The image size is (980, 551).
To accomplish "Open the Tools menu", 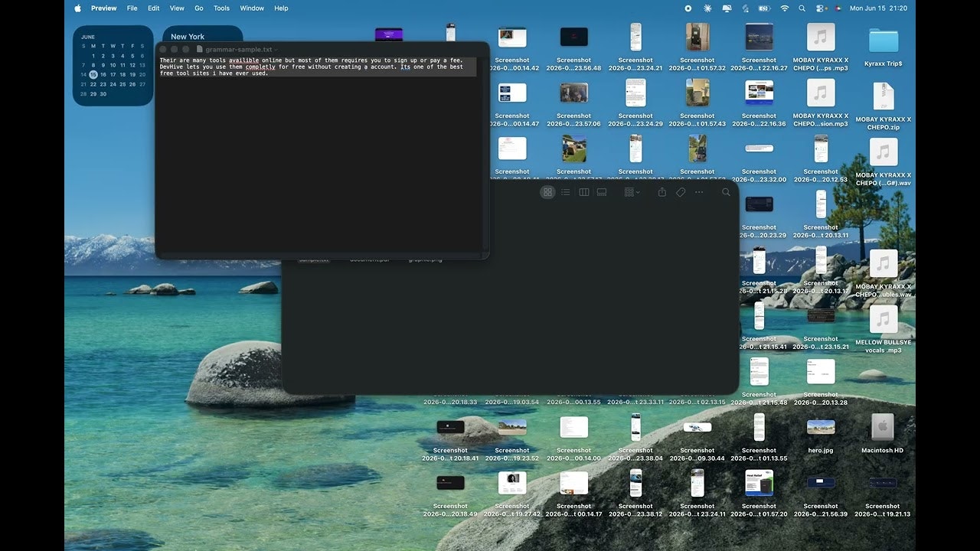I will click(221, 8).
